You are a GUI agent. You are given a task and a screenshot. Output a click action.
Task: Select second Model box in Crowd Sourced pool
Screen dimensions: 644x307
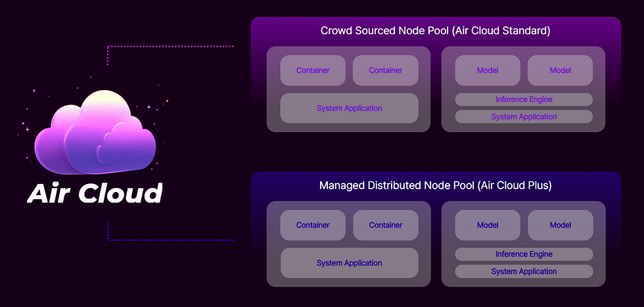[560, 70]
